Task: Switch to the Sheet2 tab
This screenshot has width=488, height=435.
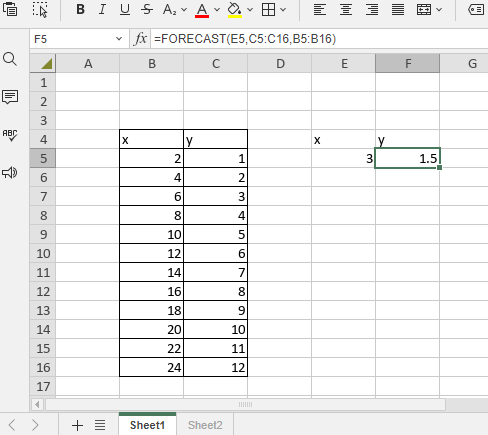Action: point(205,425)
